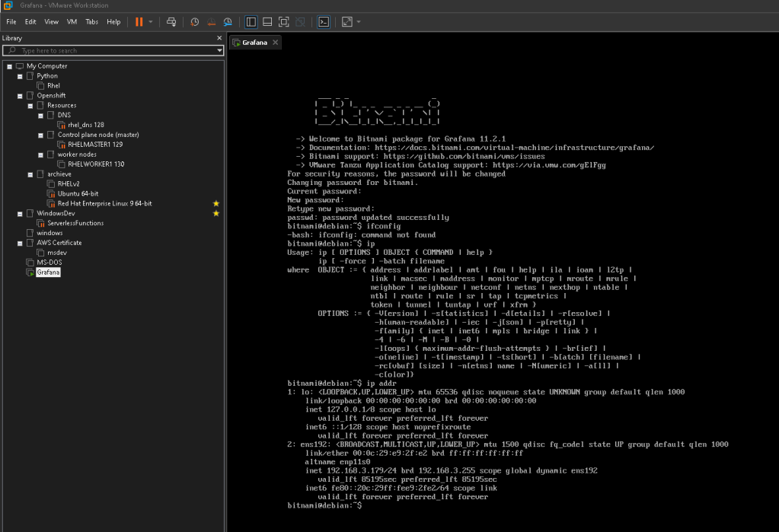This screenshot has width=779, height=532.
Task: Select the RHELv2 VM
Action: (68, 183)
